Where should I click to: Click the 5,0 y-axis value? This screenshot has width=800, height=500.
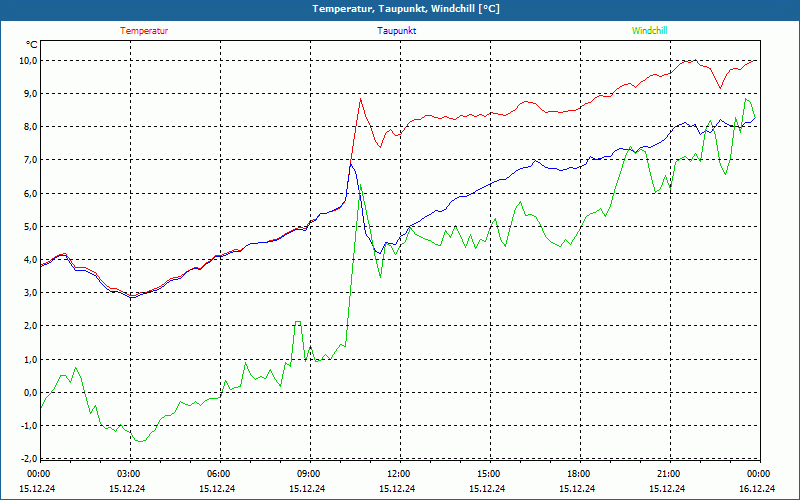coord(30,227)
